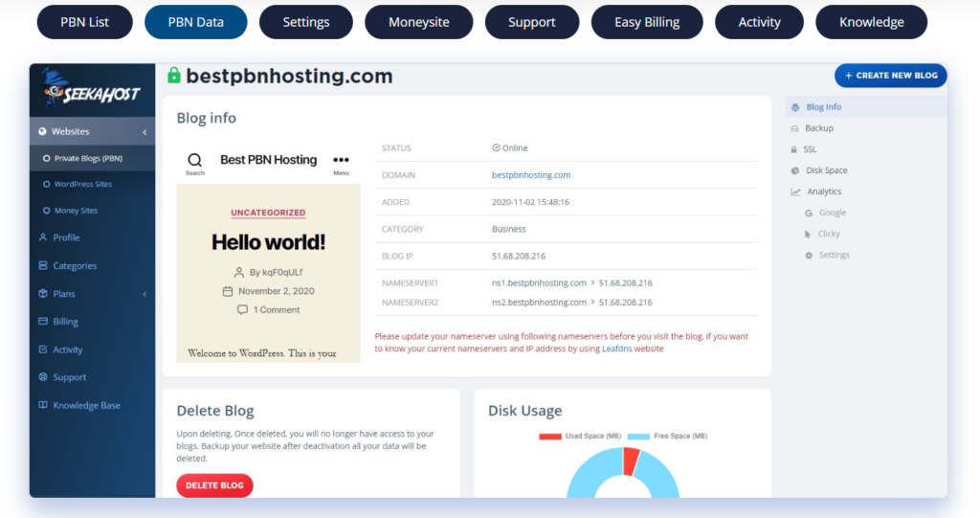The height and width of the screenshot is (518, 980).
Task: Click the Hello world! post title
Action: point(268,242)
